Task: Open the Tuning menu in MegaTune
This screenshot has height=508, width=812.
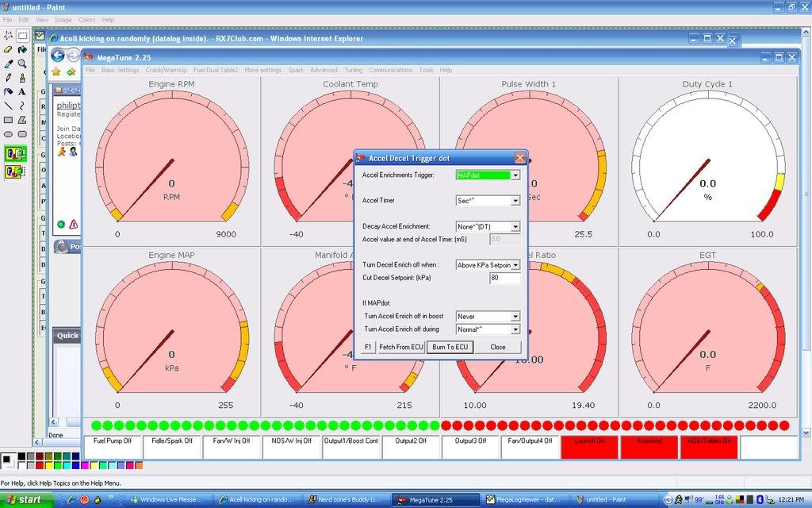Action: click(353, 70)
